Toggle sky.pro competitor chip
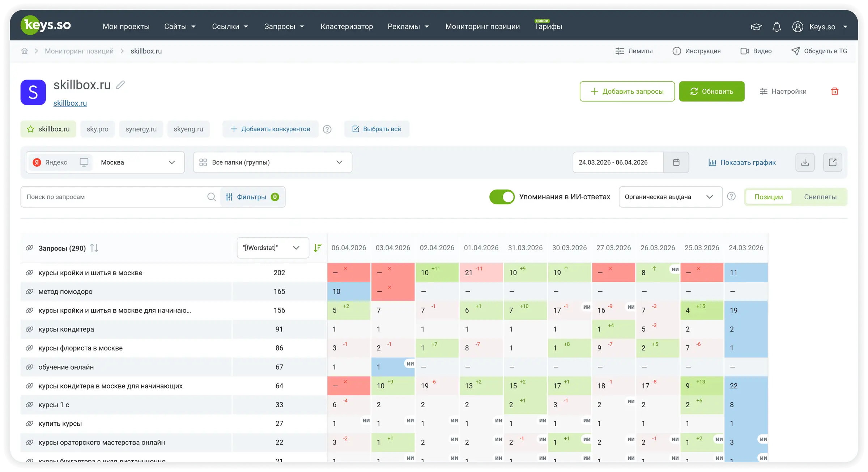This screenshot has height=472, width=868. click(98, 129)
